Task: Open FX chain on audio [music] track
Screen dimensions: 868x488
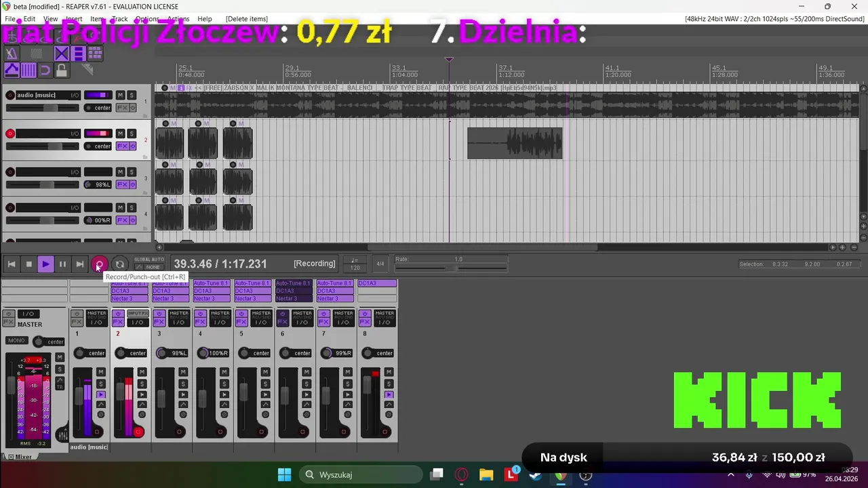Action: pyautogui.click(x=123, y=108)
